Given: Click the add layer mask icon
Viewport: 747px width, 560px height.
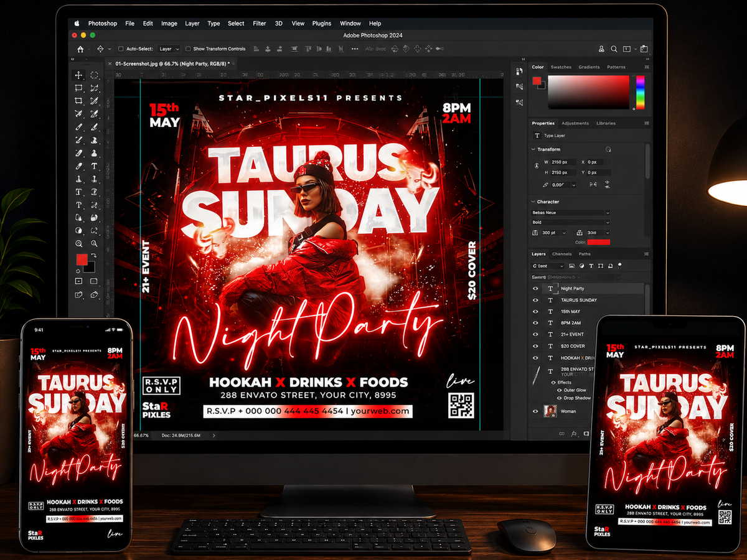Looking at the screenshot, I should [585, 432].
